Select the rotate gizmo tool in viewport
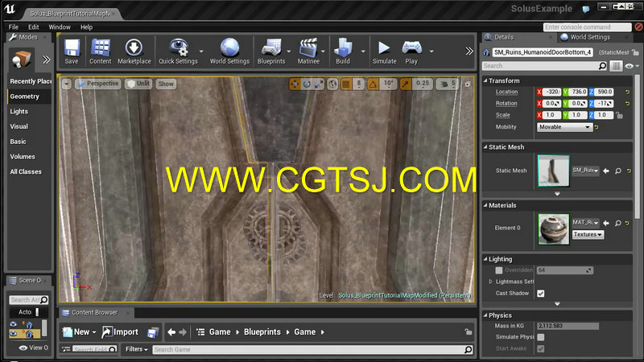Viewport: 644px width, 362px height. (307, 84)
